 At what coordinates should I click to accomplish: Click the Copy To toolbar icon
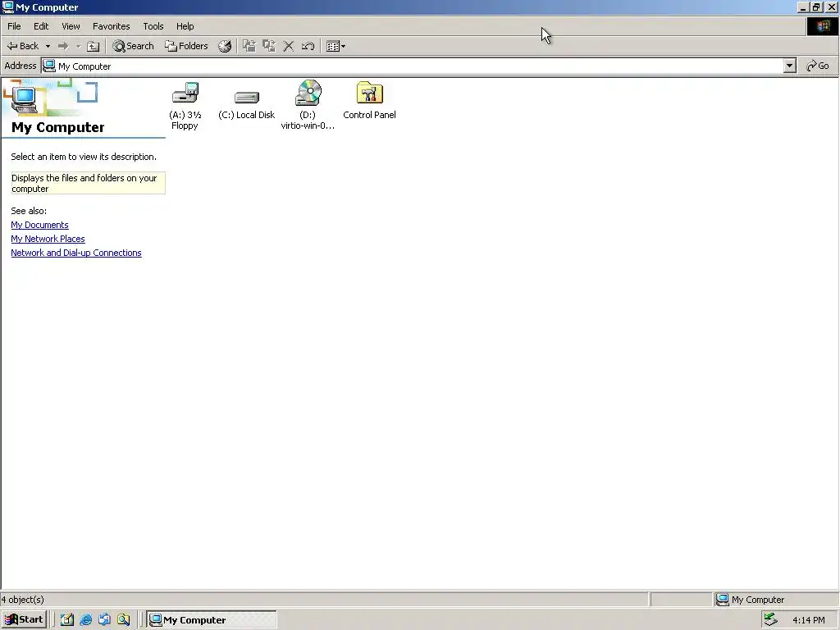269,46
